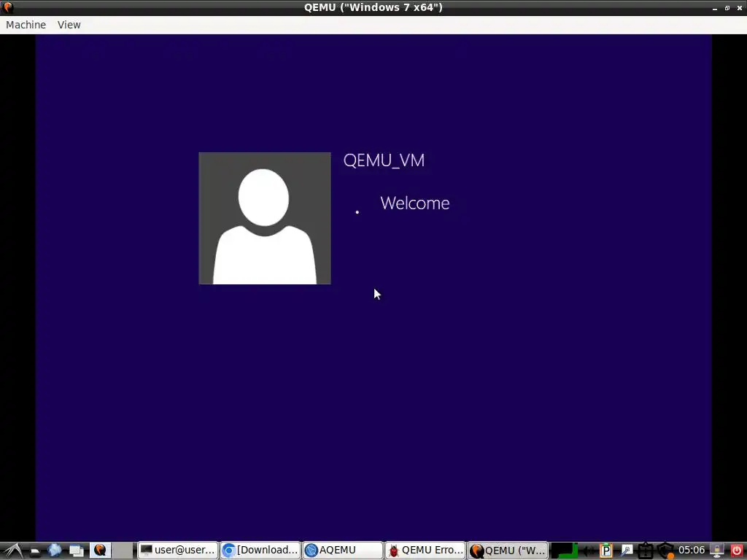
Task: Open the View menu
Action: coord(69,25)
